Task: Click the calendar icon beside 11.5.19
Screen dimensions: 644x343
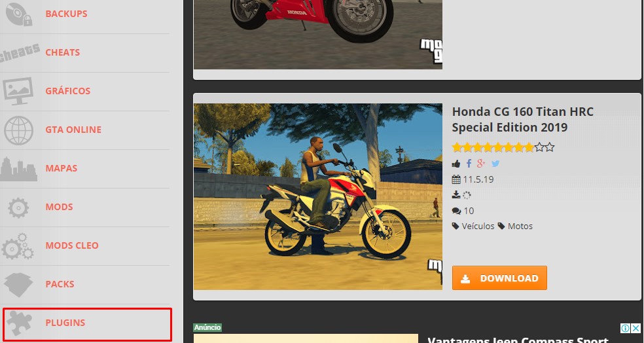Action: [x=456, y=179]
